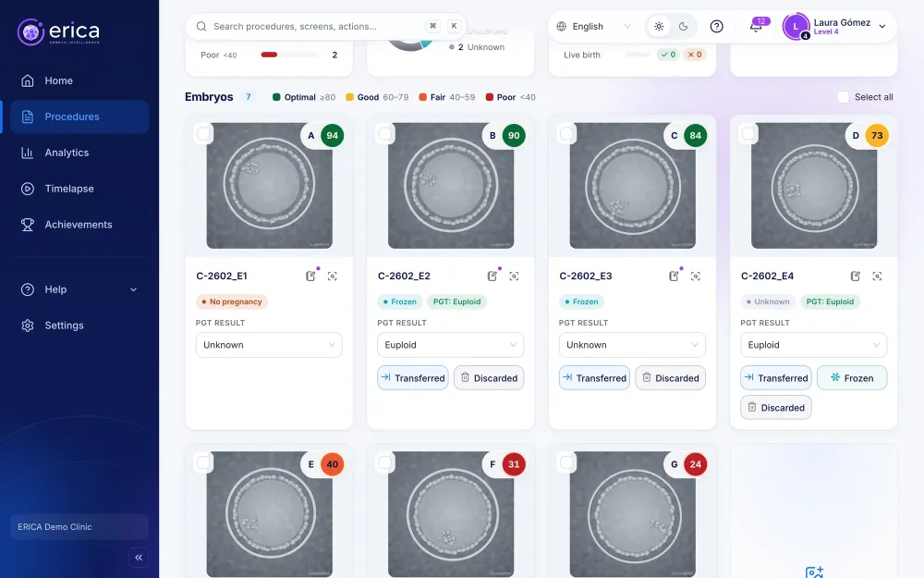Viewport: 924px width, 578px height.
Task: Switch to dark mode moon icon
Action: point(683,27)
